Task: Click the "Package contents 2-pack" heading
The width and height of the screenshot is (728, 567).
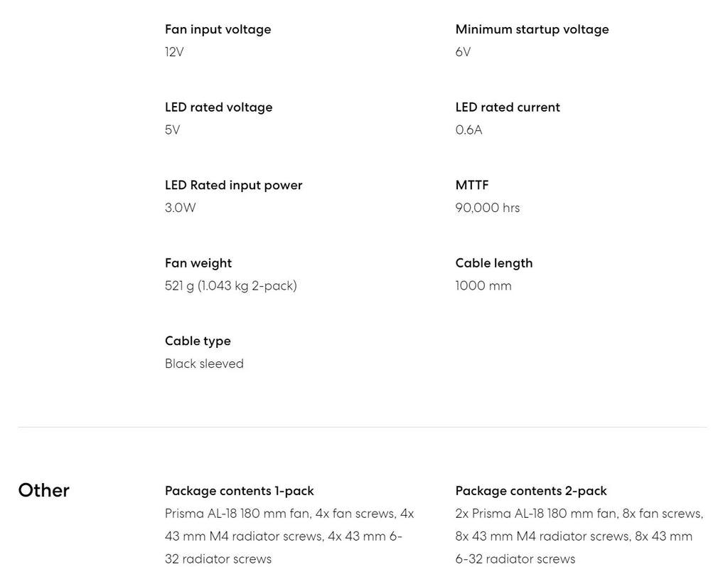Action: click(531, 491)
